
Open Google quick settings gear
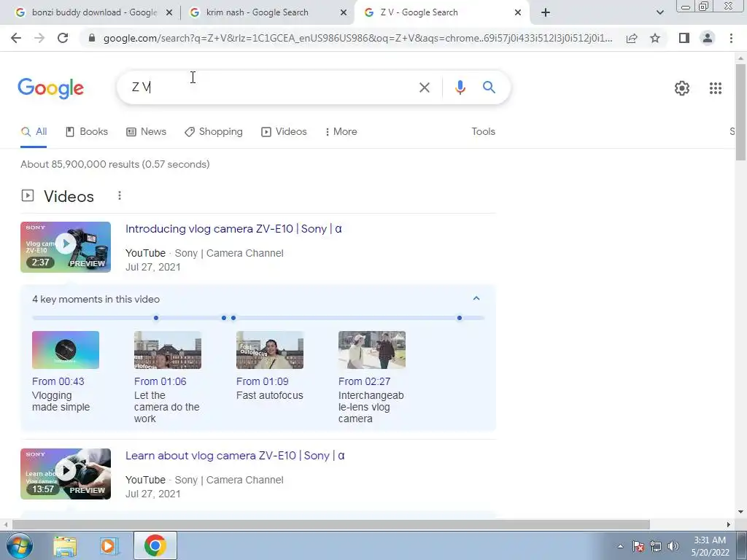pyautogui.click(x=682, y=88)
